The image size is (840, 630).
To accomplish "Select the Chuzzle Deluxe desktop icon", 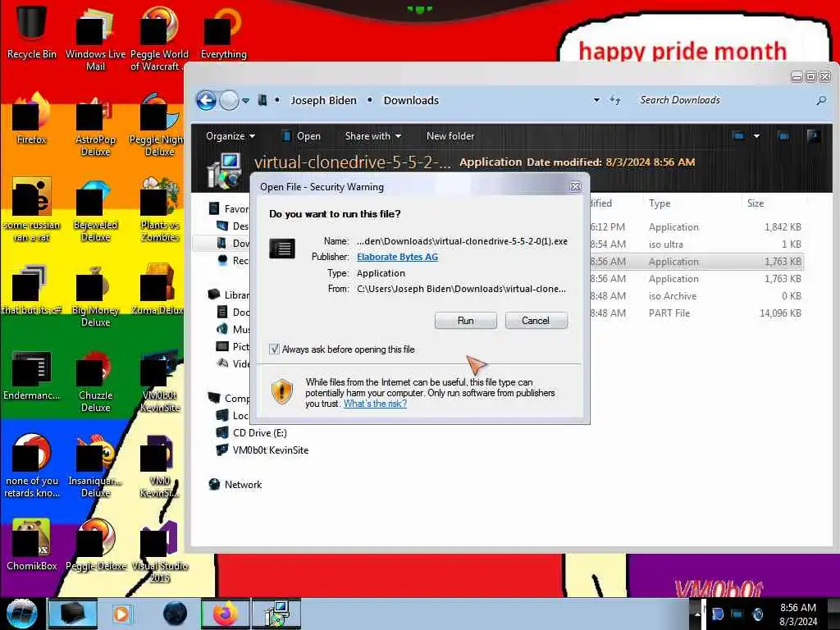I will pyautogui.click(x=95, y=381).
